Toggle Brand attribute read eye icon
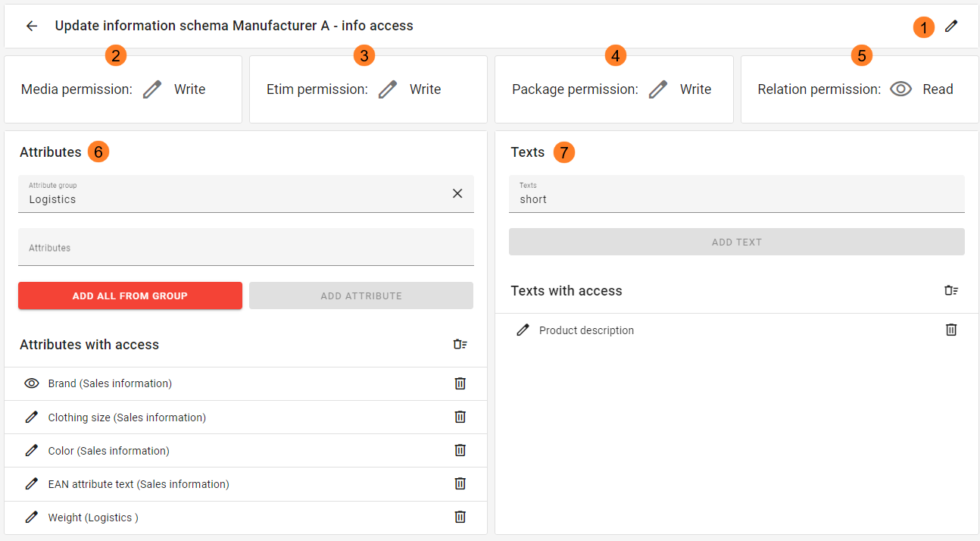The image size is (980, 541). (x=32, y=383)
